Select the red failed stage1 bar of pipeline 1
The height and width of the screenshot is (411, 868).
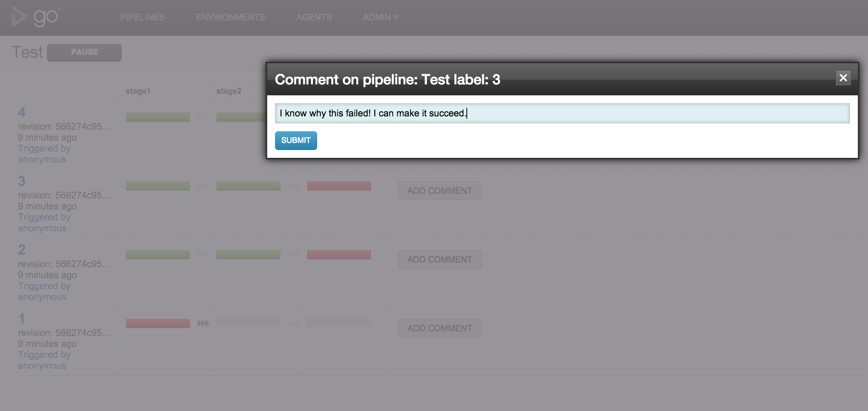[158, 323]
